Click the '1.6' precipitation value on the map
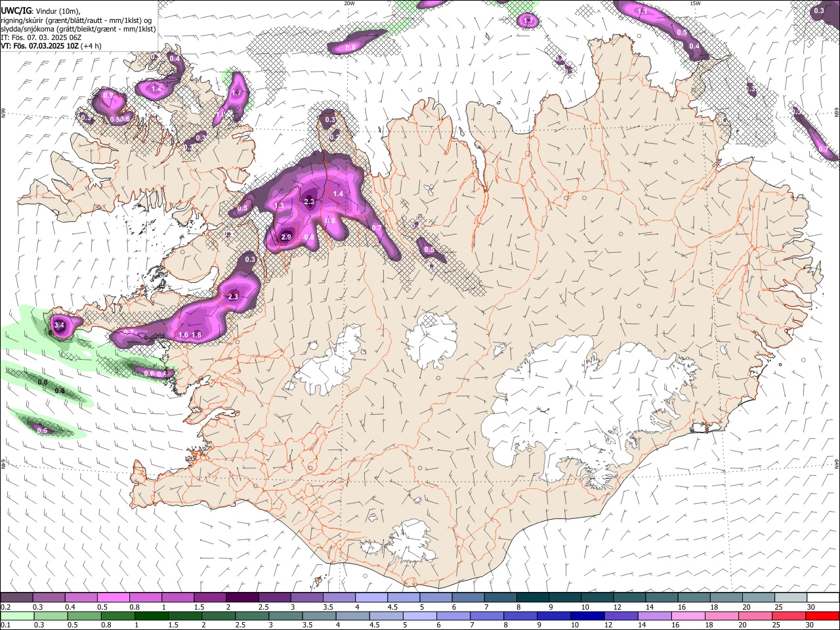 [183, 335]
